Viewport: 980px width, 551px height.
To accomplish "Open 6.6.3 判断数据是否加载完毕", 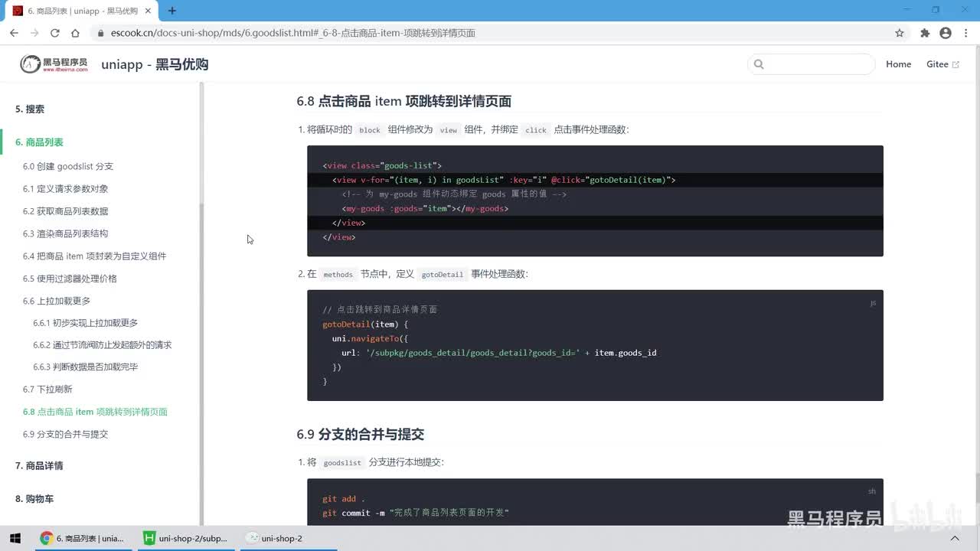I will [x=86, y=367].
